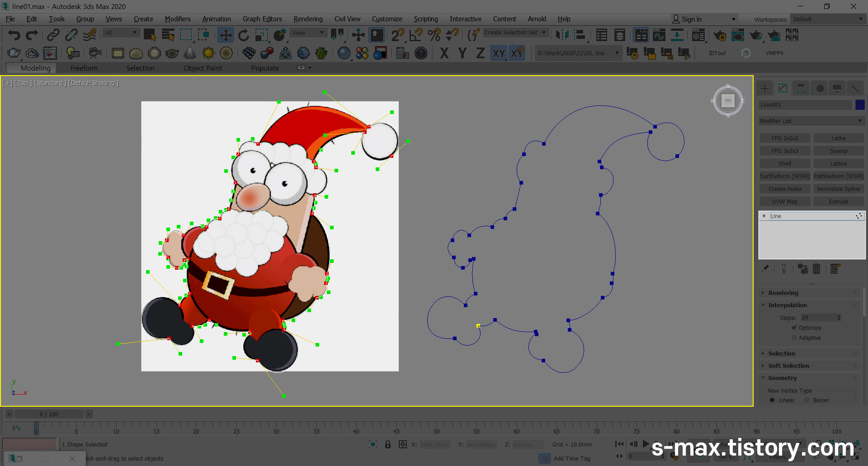Open the Display command panel tab
Screen dimensions: 868x466
[x=837, y=88]
